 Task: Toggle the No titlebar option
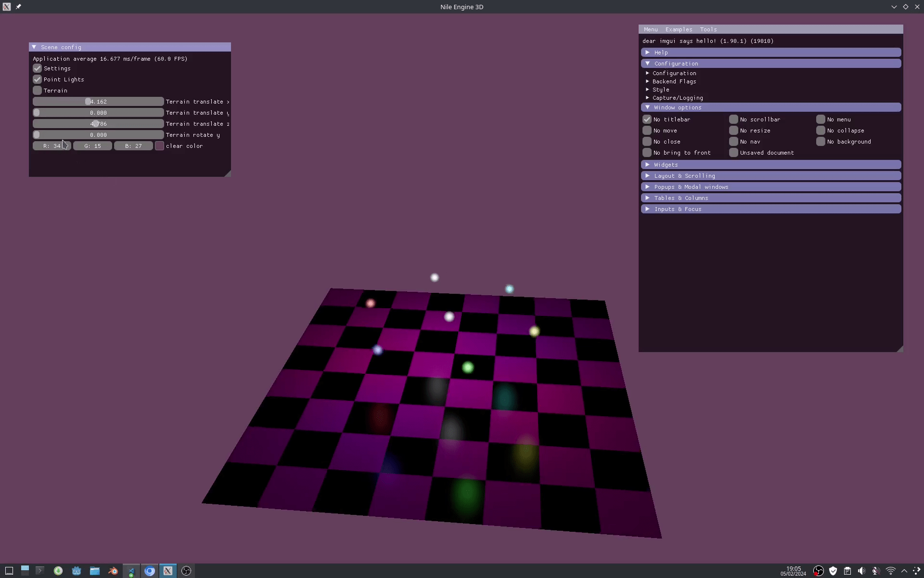[647, 119]
